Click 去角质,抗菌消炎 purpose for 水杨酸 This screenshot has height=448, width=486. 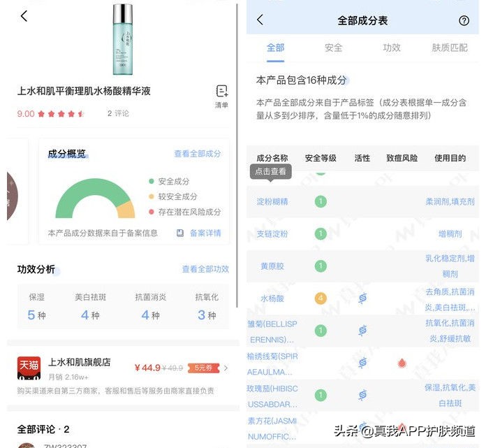[450, 300]
